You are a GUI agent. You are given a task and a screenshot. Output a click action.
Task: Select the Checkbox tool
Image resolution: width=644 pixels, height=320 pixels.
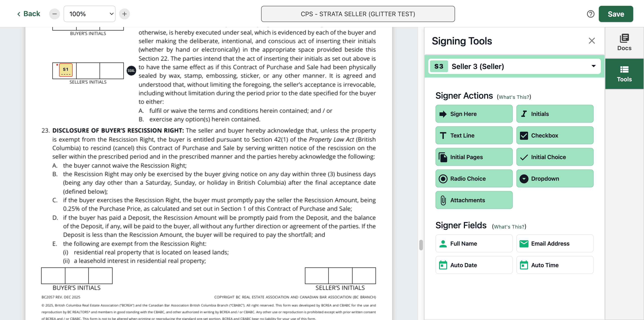click(x=555, y=135)
